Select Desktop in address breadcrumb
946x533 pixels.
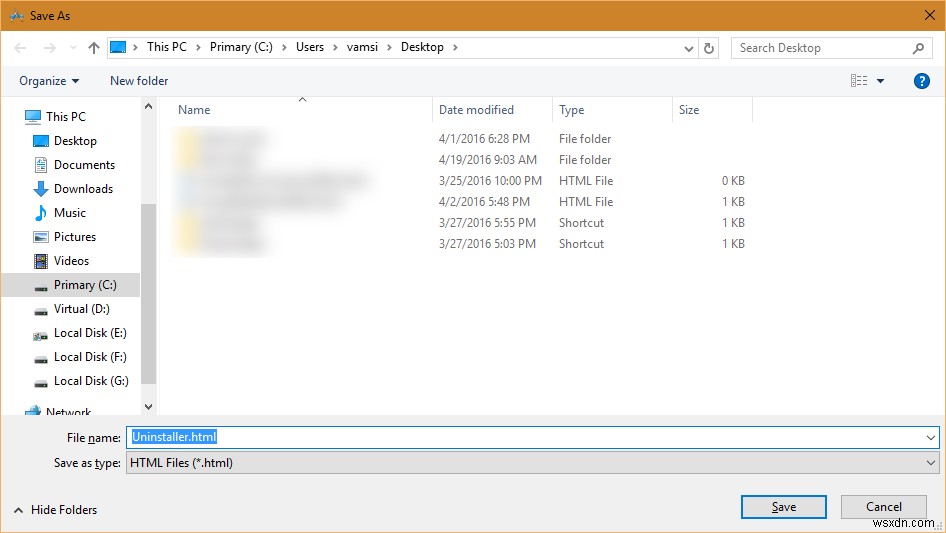click(422, 47)
